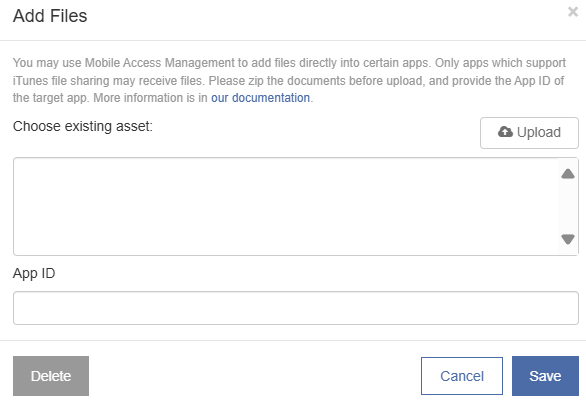Click the Mobile Access Management description text
586x404 pixels.
pyautogui.click(x=289, y=80)
